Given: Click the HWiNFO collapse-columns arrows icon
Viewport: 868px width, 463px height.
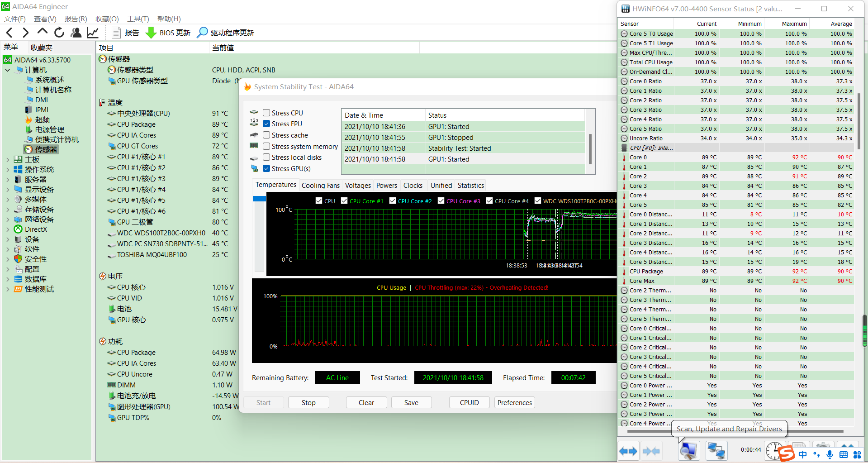Looking at the screenshot, I should click(651, 451).
